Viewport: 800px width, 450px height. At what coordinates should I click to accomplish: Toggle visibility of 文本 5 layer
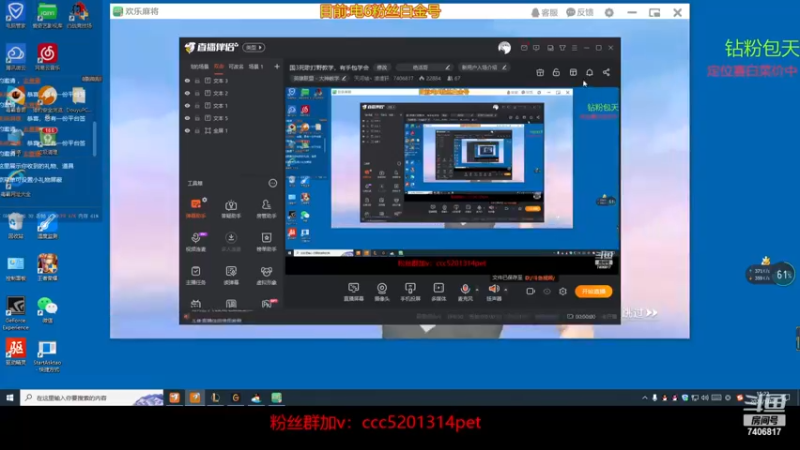(187, 118)
